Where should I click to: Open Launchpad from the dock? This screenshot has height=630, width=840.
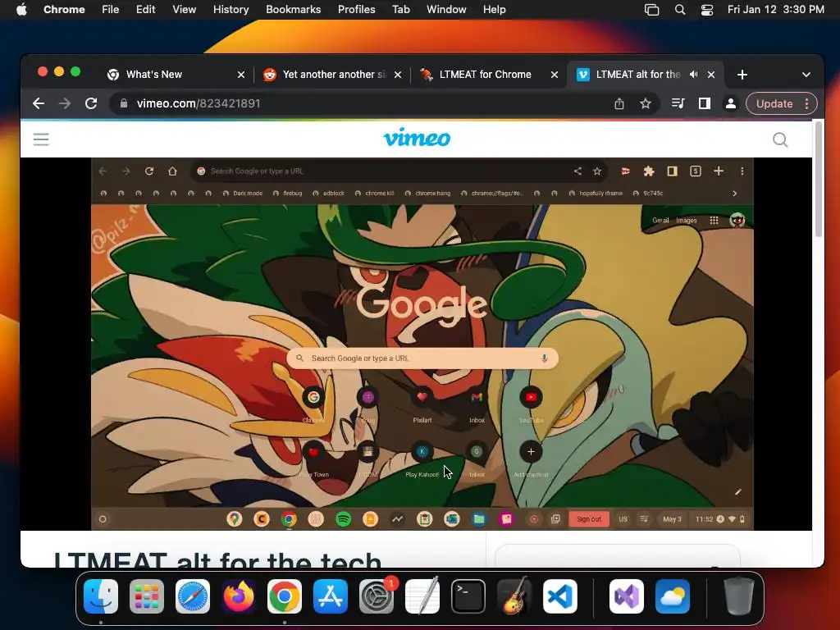pos(147,596)
